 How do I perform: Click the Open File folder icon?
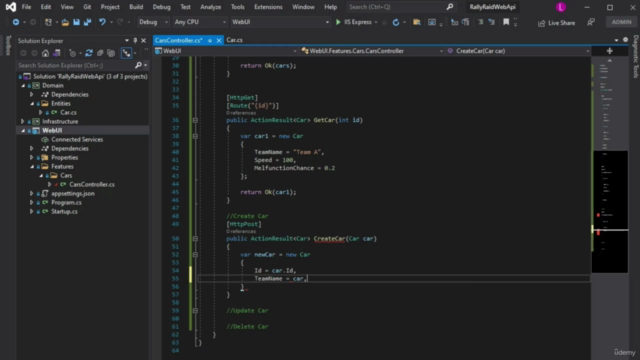pos(65,22)
